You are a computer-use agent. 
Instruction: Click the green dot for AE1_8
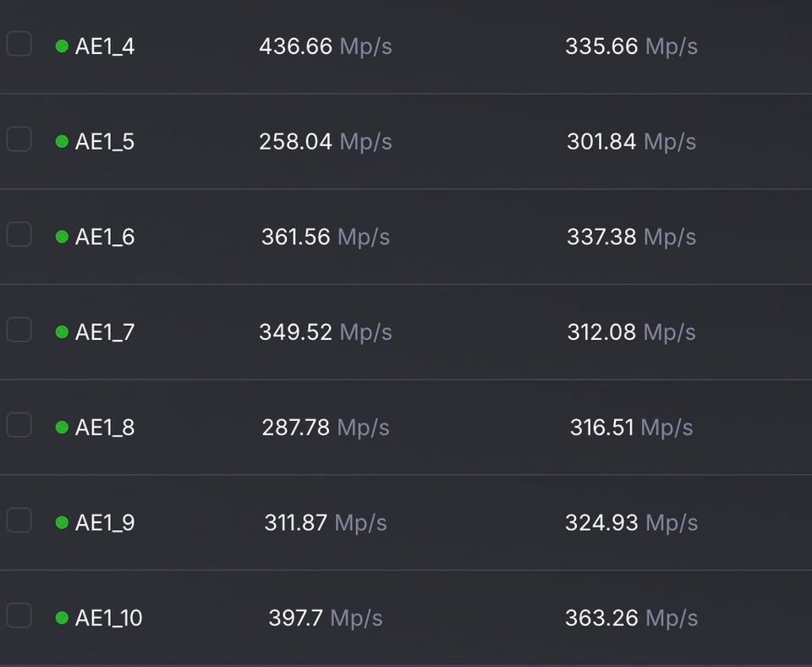62,428
